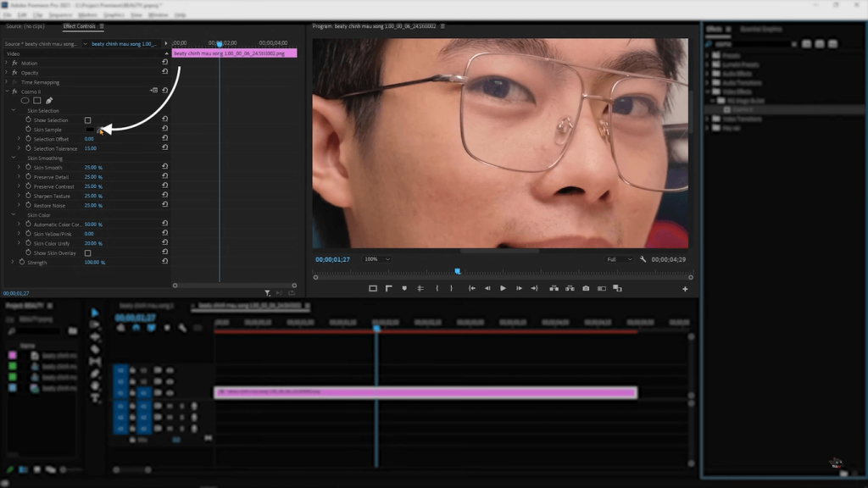Screen dimensions: 868x488
Task: Toggle the fx bypass for the Cosmo II effect
Action: [x=14, y=91]
